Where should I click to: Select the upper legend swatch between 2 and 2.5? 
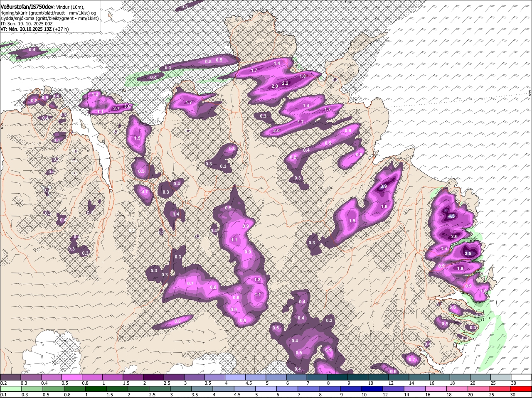[154, 377]
